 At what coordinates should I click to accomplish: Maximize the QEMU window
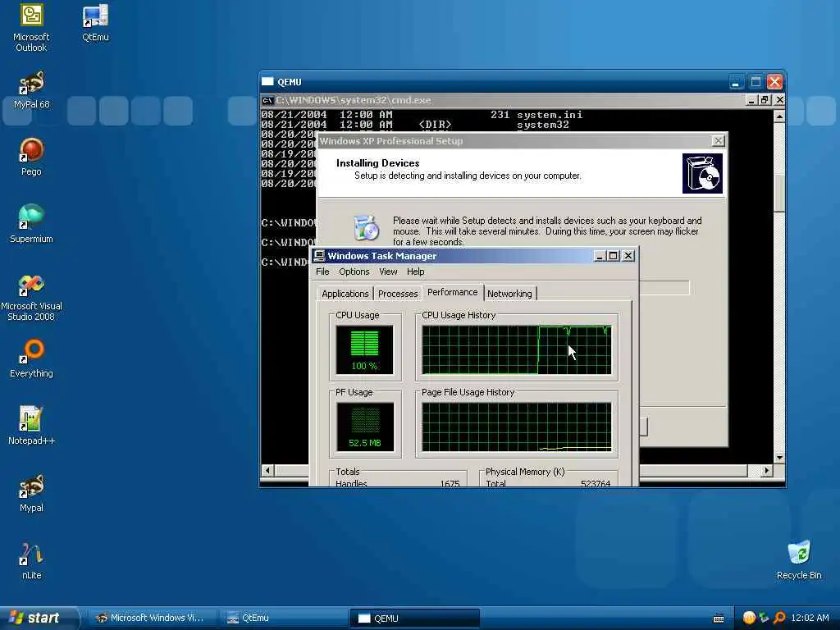point(756,82)
